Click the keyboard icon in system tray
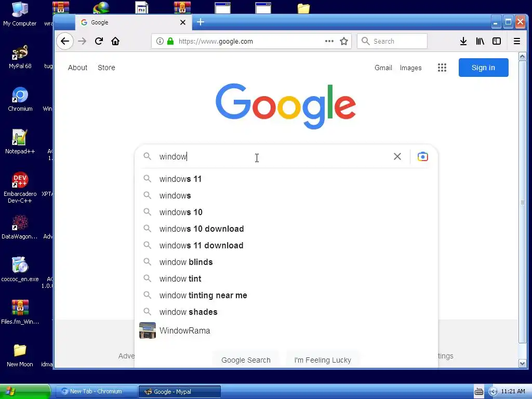532x399 pixels. (478, 392)
